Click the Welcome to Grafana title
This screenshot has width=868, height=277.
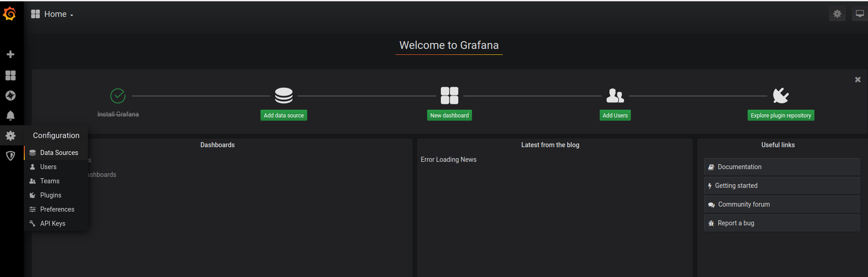click(x=449, y=45)
